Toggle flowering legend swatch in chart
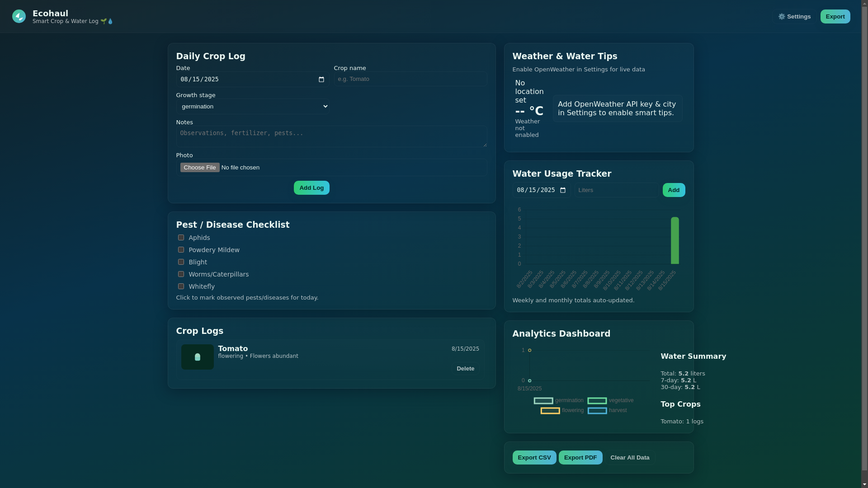This screenshot has height=488, width=868. pyautogui.click(x=550, y=411)
